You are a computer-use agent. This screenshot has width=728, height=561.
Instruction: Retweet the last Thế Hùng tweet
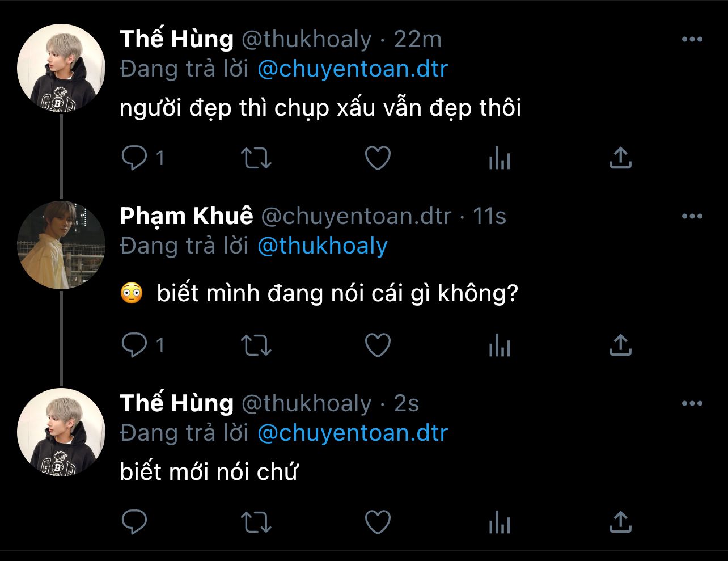(256, 521)
